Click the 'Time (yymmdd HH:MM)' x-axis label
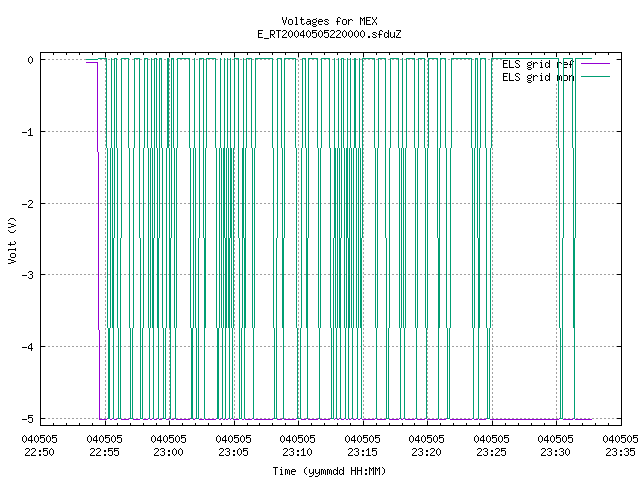Viewport: 640px width, 480px height. [329, 471]
